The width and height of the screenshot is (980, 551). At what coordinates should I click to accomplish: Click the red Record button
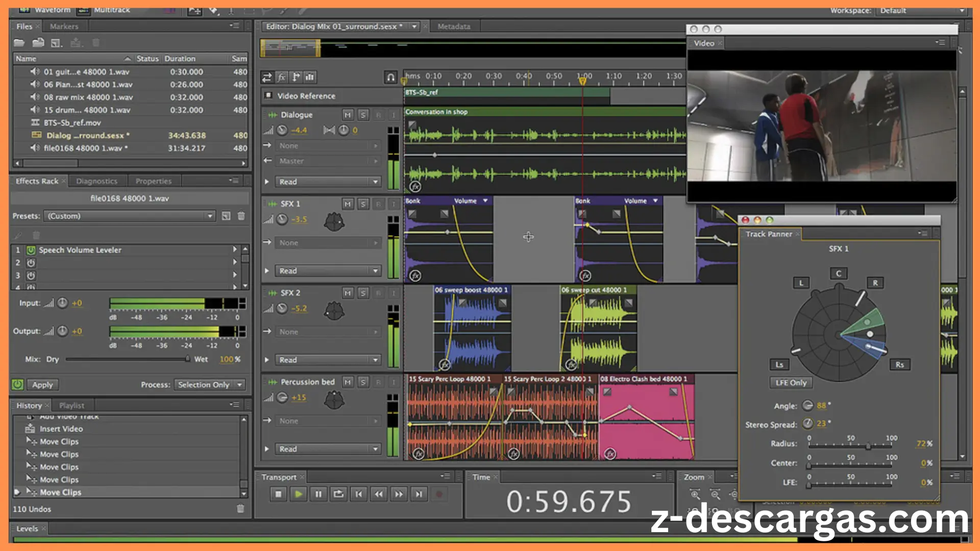[439, 493]
